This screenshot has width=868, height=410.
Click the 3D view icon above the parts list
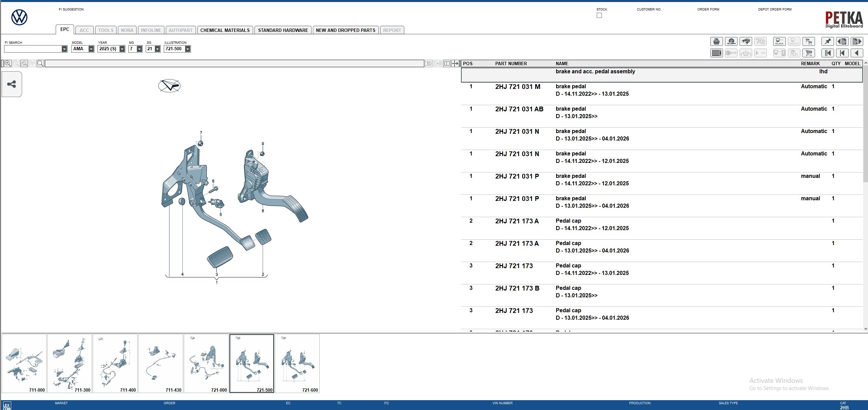click(428, 63)
